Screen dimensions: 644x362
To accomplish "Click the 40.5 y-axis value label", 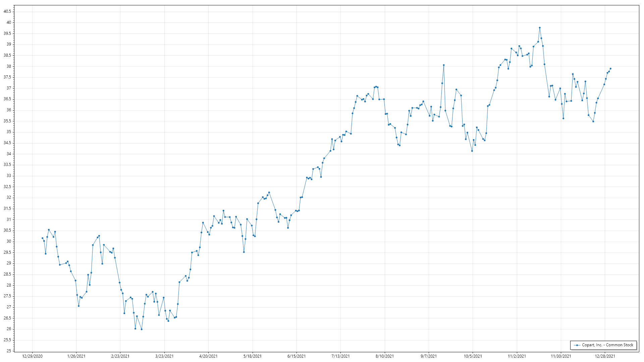I will 7,11.
